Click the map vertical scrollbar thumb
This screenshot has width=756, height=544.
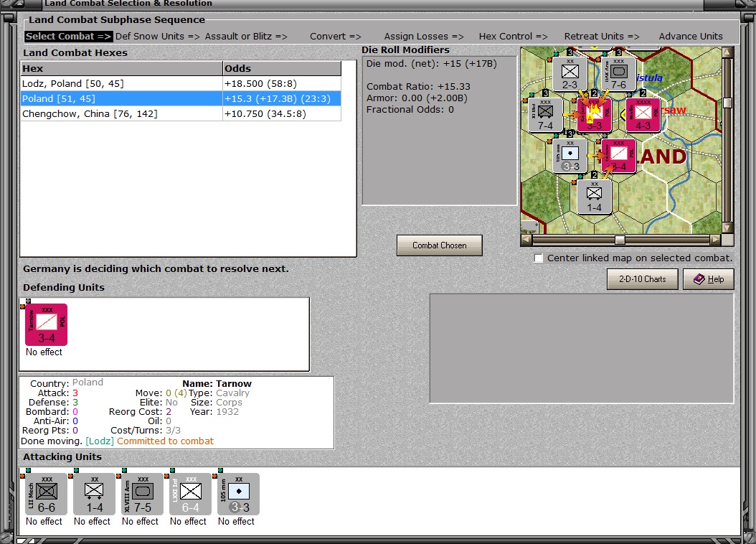727,103
